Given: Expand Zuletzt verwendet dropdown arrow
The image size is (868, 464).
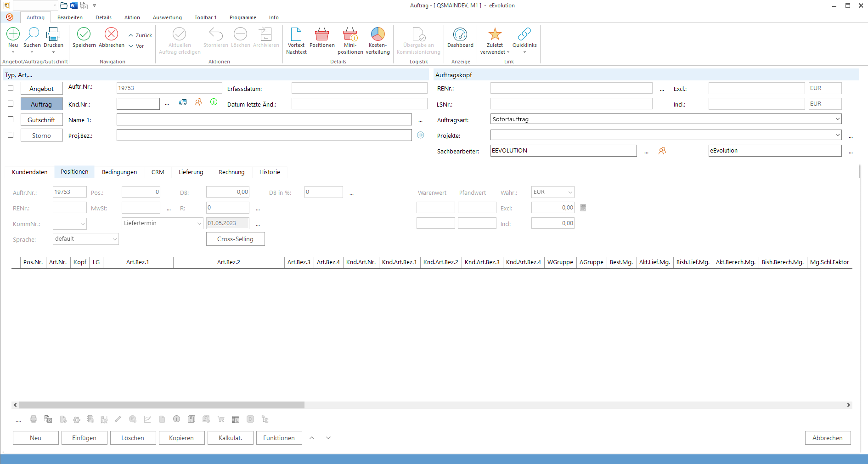Looking at the screenshot, I should (508, 52).
